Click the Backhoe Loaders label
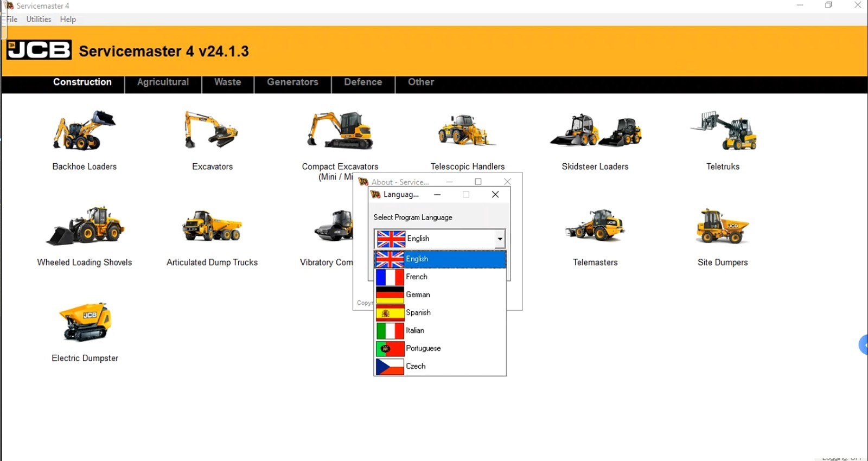 (85, 167)
